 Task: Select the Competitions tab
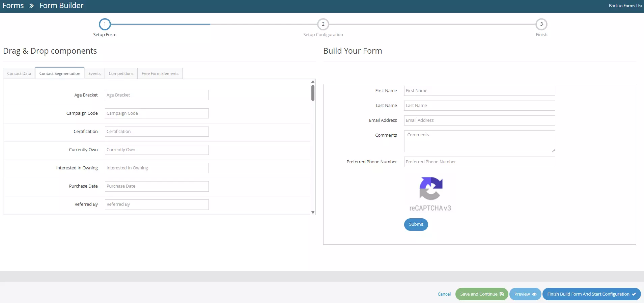pyautogui.click(x=121, y=74)
